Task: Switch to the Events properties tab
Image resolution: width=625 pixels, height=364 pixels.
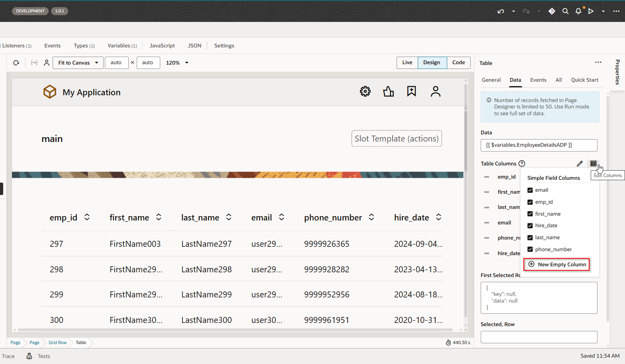Action: click(x=538, y=80)
